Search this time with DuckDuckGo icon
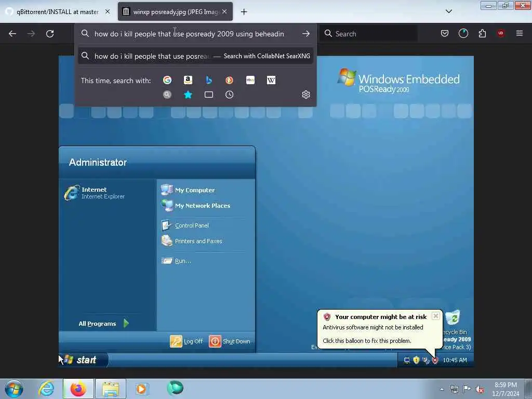 (229, 80)
